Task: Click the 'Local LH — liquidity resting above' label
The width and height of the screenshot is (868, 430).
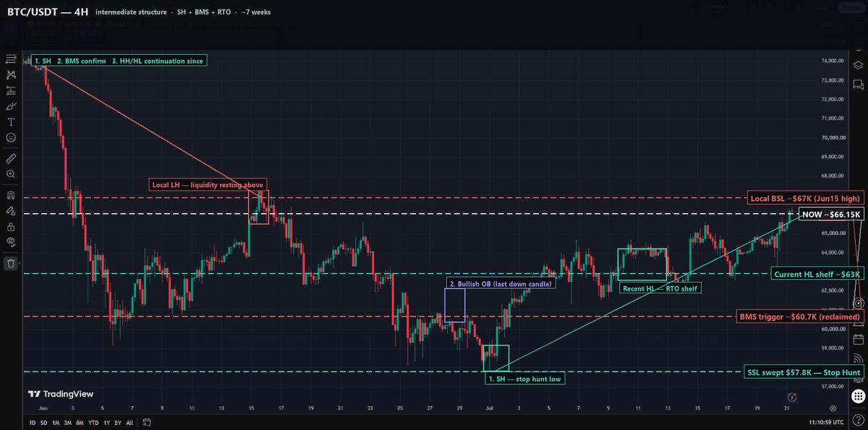Action: (208, 184)
